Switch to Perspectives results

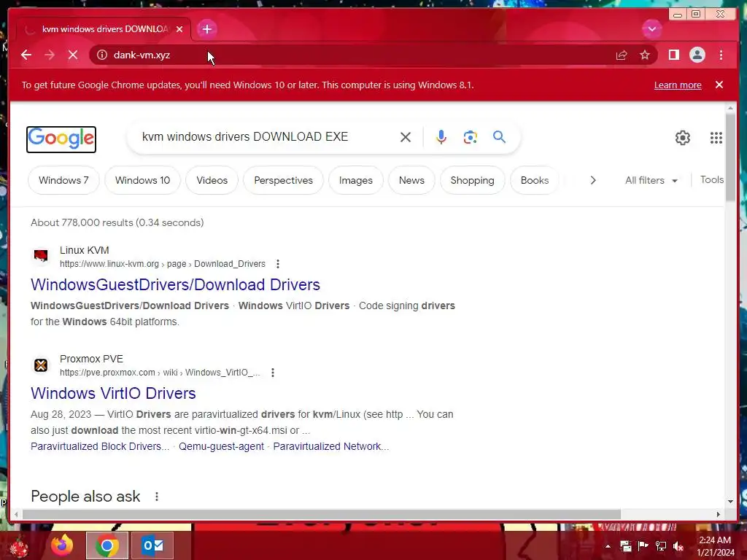(284, 181)
